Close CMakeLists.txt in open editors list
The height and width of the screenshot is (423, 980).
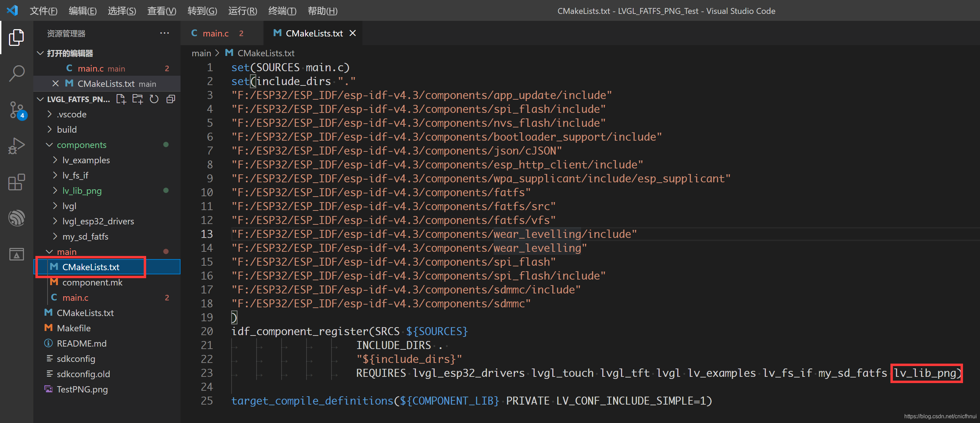[56, 83]
